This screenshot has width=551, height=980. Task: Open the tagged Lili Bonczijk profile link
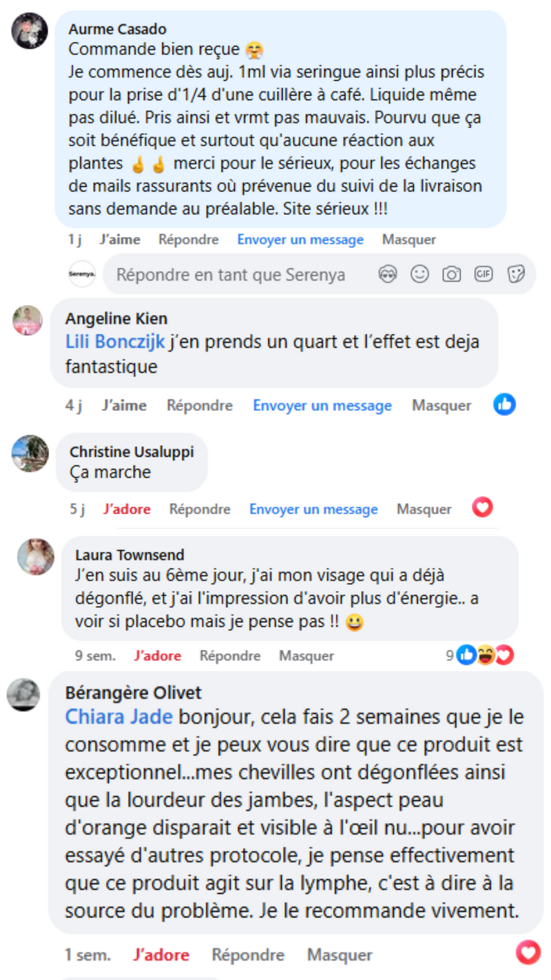click(x=115, y=342)
